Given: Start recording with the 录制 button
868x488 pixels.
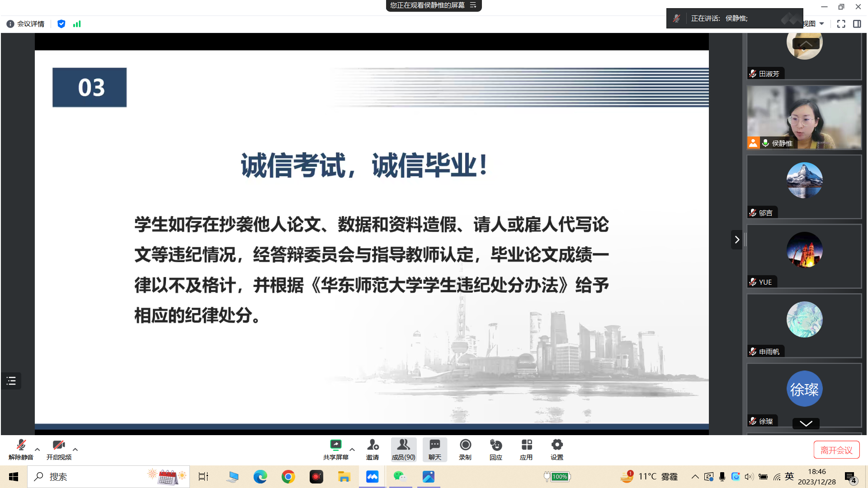Looking at the screenshot, I should pos(465,449).
